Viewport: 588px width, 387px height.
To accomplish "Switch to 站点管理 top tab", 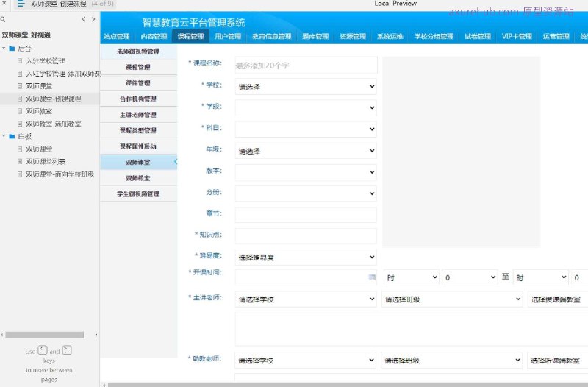I will (117, 36).
